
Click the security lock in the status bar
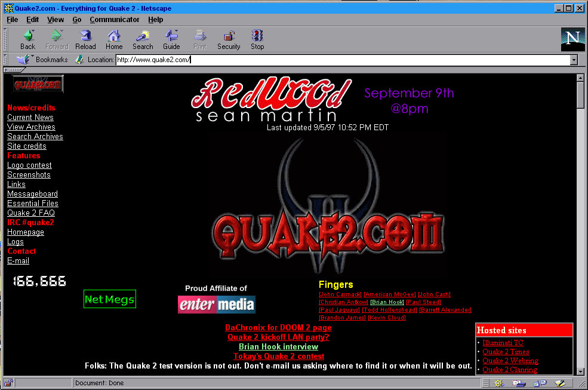click(x=8, y=383)
